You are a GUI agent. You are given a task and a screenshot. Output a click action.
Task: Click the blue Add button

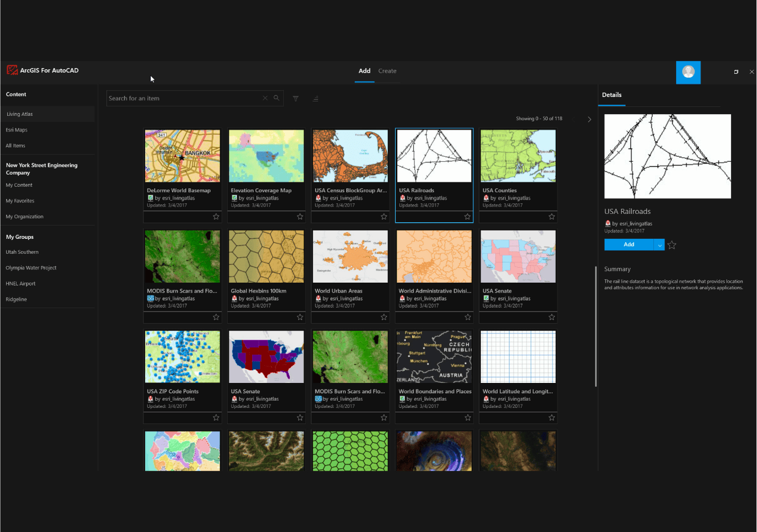(629, 245)
